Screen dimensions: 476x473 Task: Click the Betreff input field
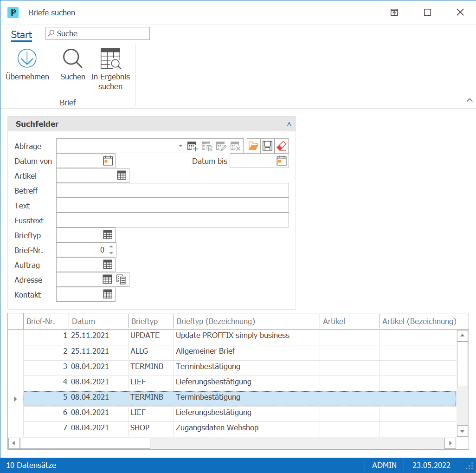pos(173,190)
